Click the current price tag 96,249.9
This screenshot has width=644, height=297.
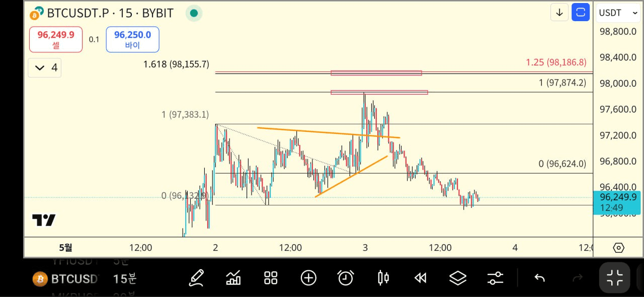(617, 202)
